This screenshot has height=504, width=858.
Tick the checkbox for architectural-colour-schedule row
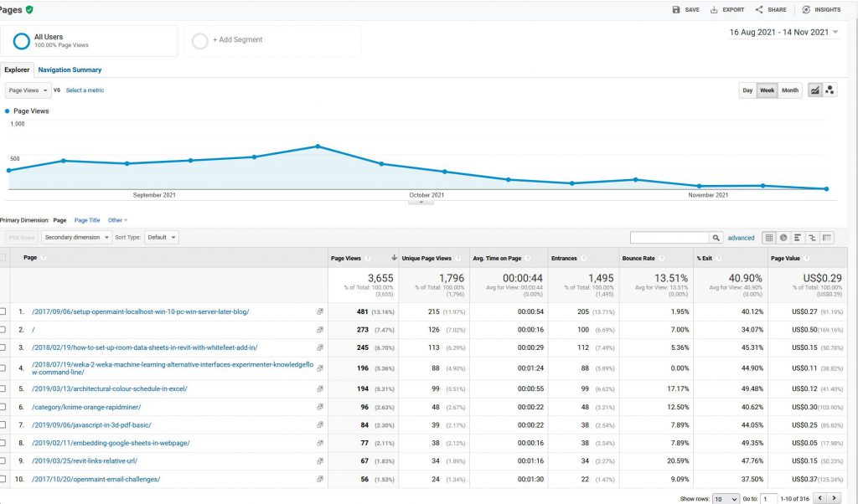pos(3,388)
